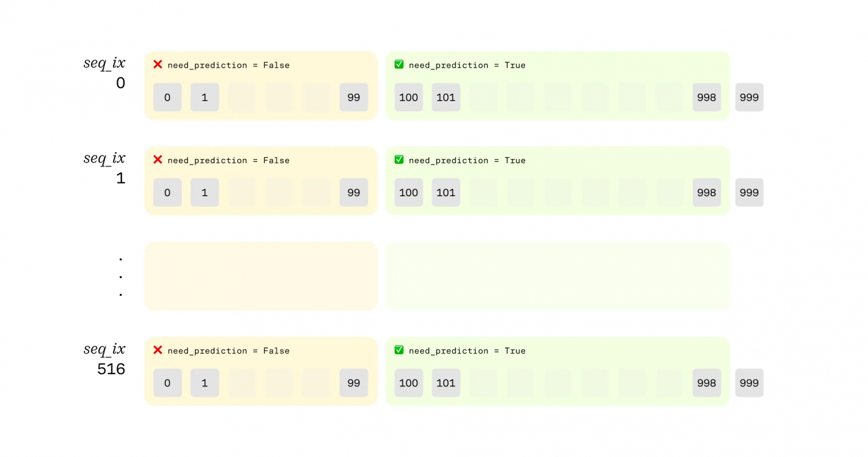868x457 pixels.
Task: Click the red X icon in seq_ix 0 row
Action: 158,64
